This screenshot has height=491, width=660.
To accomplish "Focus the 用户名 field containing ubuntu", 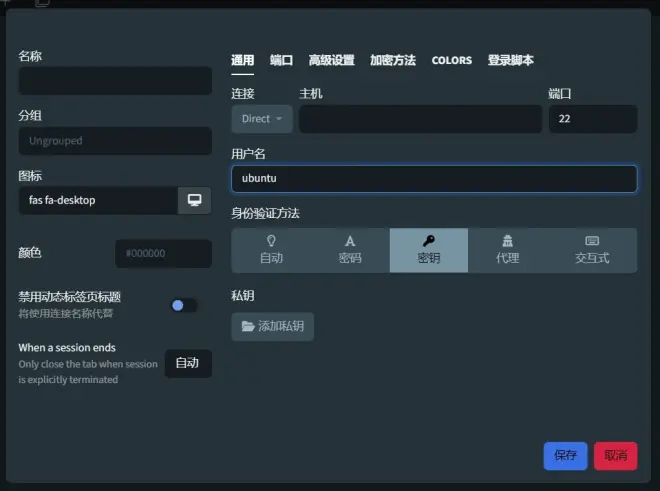I will pyautogui.click(x=434, y=179).
